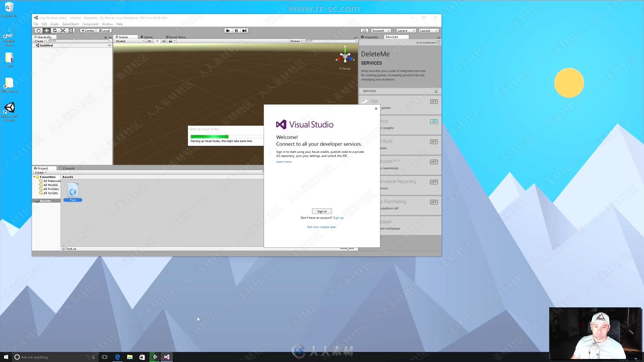Click Not now, maybe later link
The width and height of the screenshot is (644, 362).
pyautogui.click(x=322, y=227)
